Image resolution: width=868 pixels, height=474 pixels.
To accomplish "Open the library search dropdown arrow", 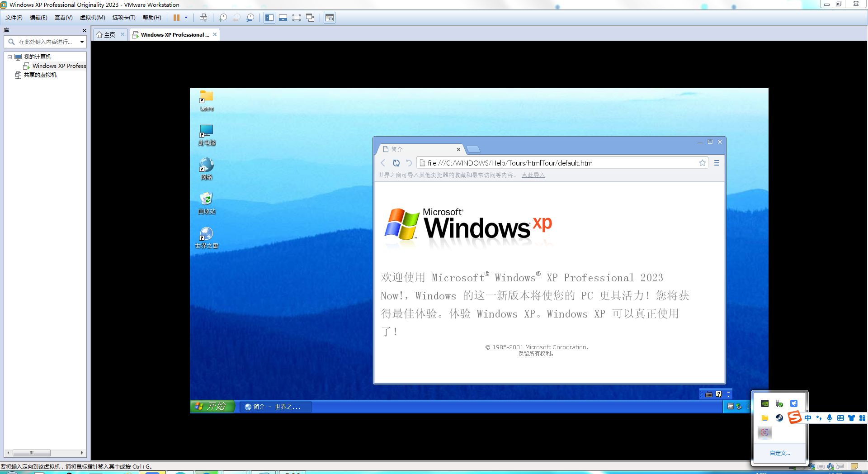I will pos(82,42).
